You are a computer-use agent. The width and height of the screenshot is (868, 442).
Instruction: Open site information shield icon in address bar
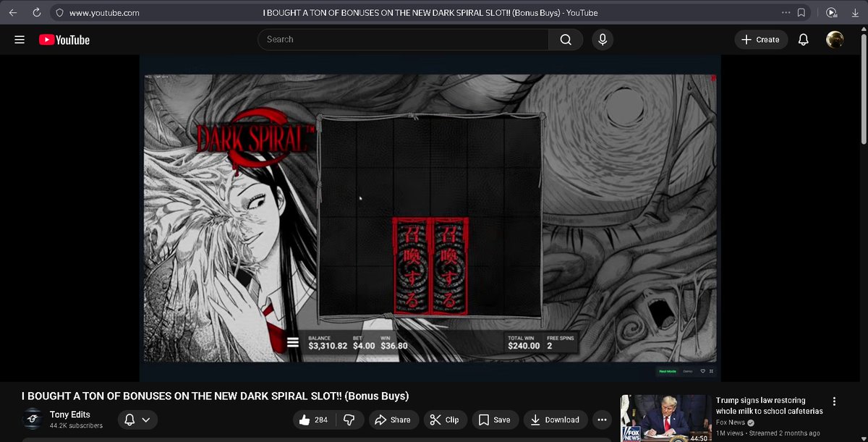click(x=60, y=12)
